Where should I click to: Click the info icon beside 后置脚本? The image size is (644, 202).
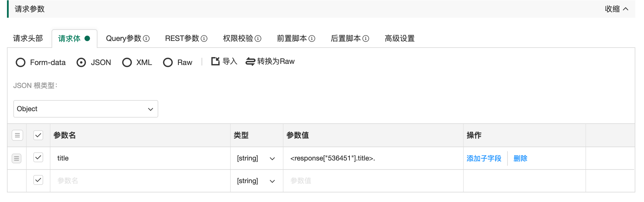(366, 39)
